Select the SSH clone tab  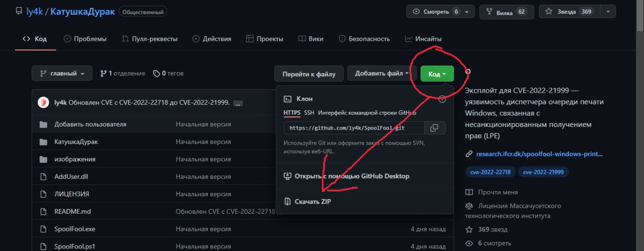coord(309,113)
